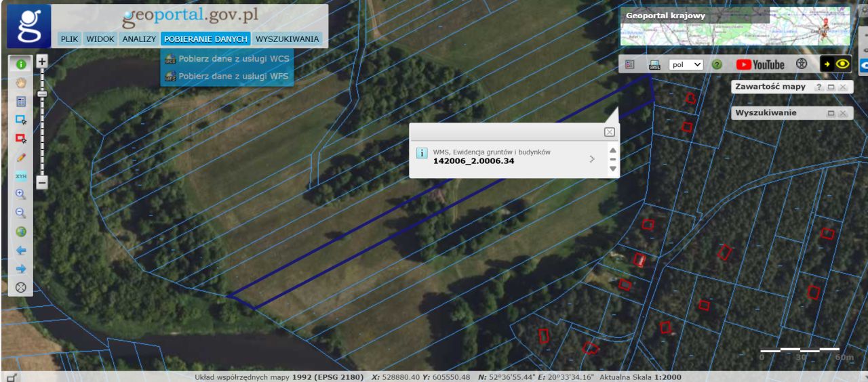This screenshot has width=868, height=382.
Task: Click the Zawartość mapy panel title
Action: point(770,87)
